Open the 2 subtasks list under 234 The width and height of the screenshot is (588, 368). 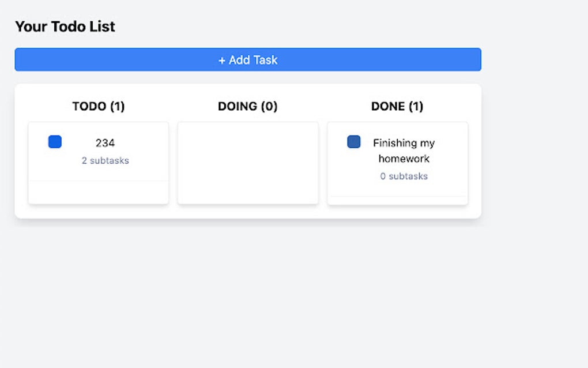(x=105, y=161)
